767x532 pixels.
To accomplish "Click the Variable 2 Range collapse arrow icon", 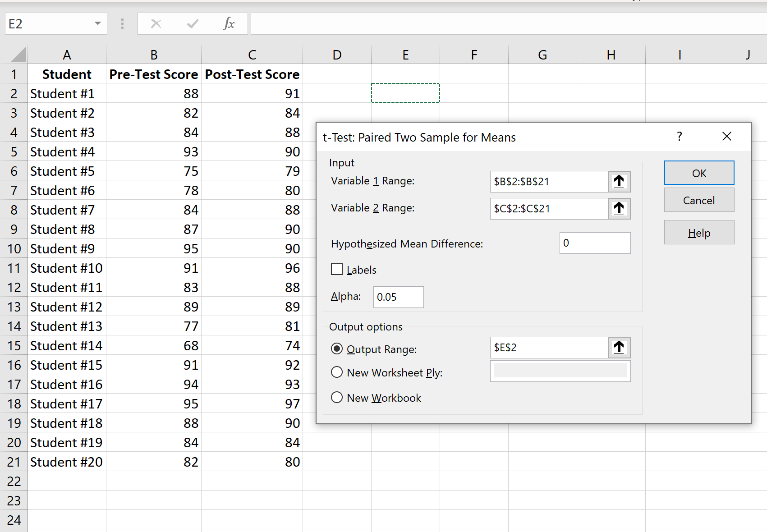I will [619, 209].
